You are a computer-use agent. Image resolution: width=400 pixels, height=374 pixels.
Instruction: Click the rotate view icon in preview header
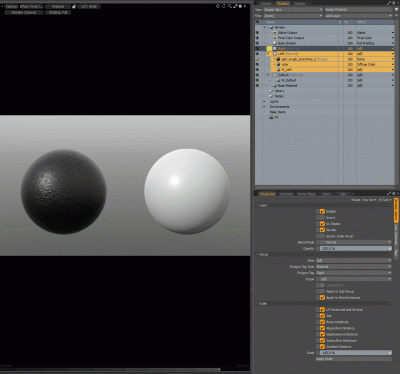224,6
